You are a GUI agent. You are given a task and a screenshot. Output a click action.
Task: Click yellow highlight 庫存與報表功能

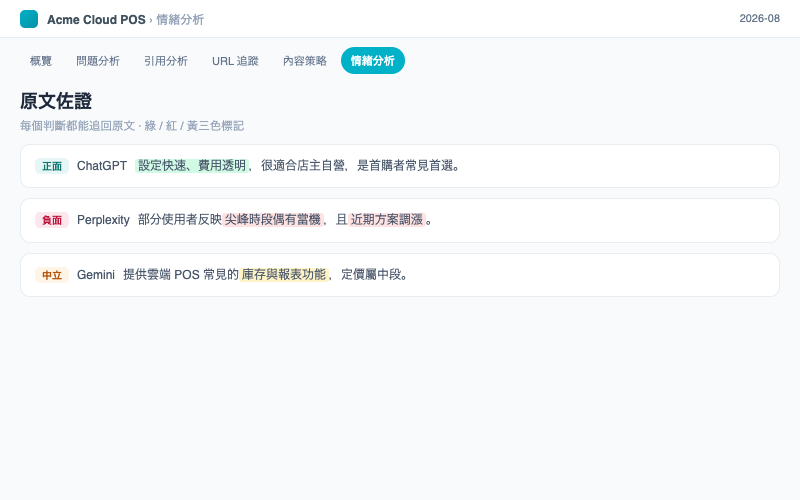point(284,275)
